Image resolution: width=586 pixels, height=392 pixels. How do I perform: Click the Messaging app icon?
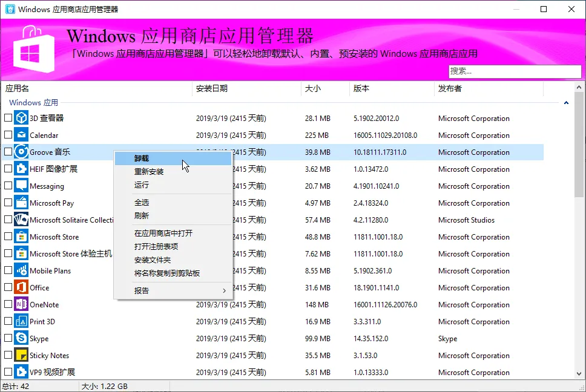click(21, 186)
